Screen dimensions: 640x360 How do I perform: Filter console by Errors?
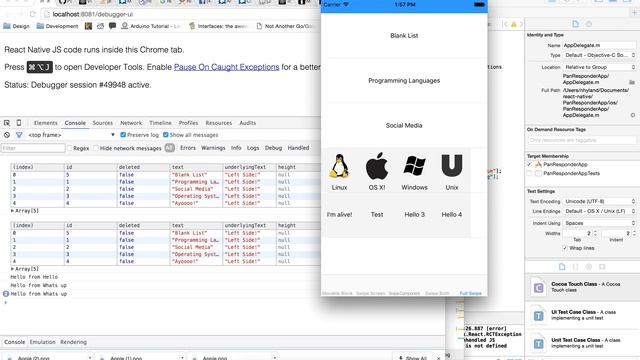coord(188,148)
